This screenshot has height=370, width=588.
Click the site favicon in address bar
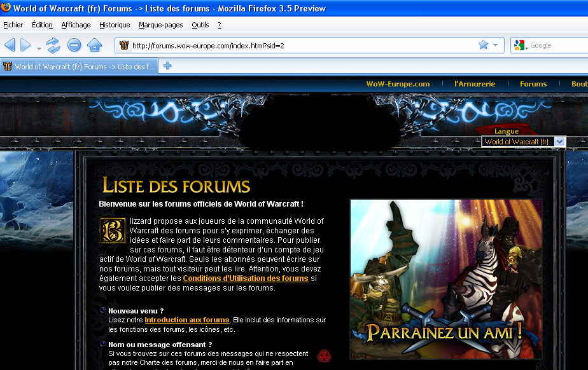click(124, 45)
